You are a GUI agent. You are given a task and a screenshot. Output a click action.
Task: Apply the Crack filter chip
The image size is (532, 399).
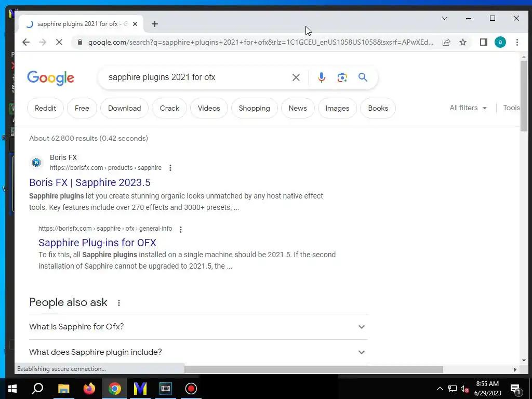[169, 108]
